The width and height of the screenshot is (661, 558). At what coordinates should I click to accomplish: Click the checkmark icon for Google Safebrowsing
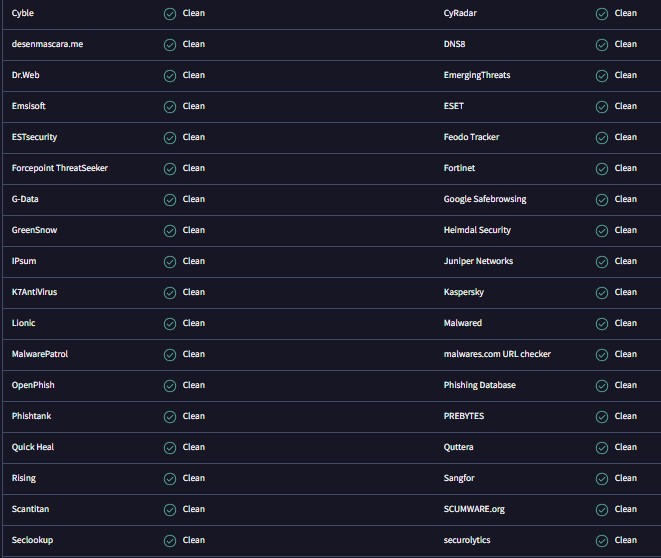coord(602,200)
